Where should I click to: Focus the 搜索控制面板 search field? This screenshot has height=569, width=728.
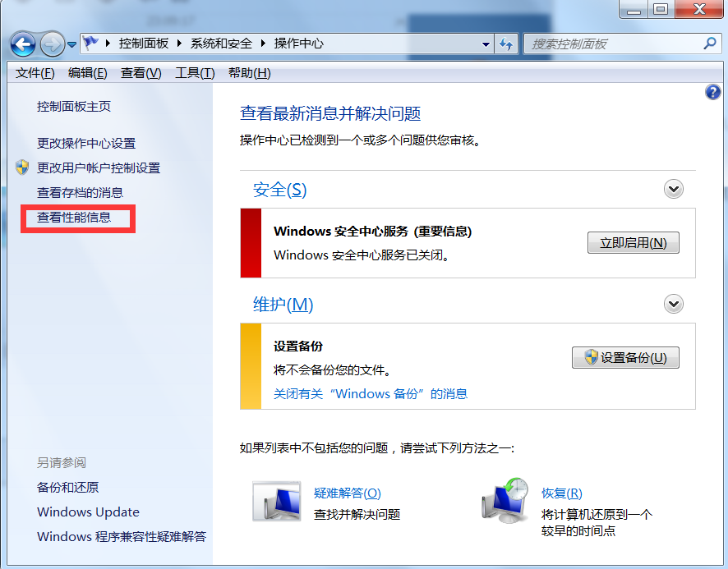click(623, 44)
